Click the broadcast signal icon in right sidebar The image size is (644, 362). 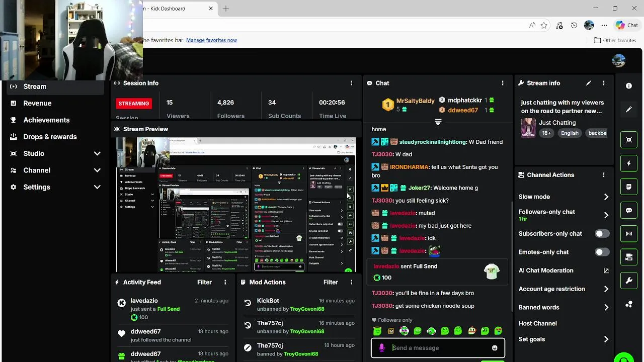(x=628, y=234)
